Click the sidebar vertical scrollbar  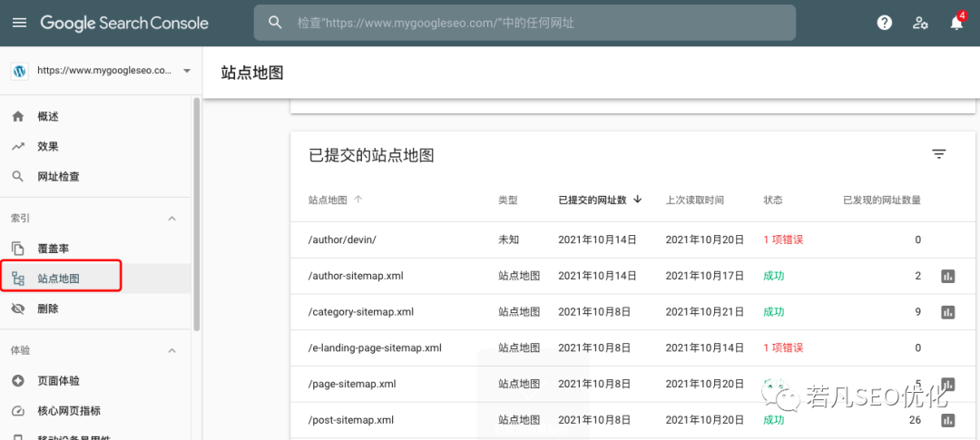pos(197,214)
